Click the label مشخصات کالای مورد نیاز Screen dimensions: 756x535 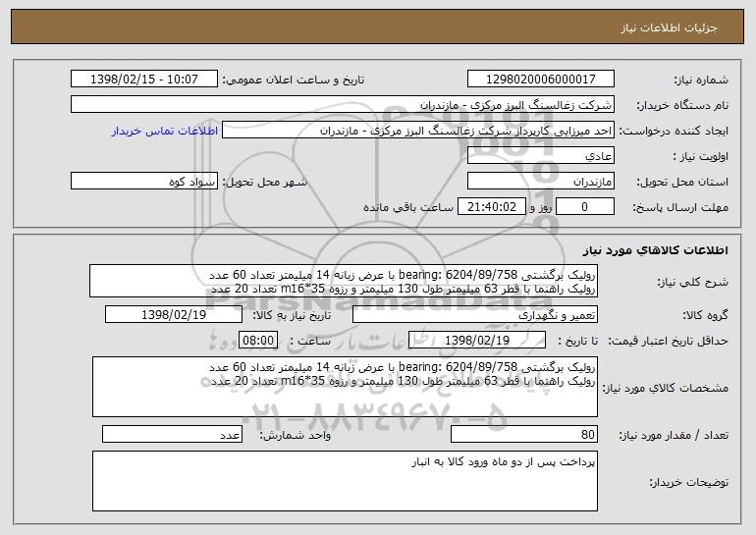tap(666, 388)
